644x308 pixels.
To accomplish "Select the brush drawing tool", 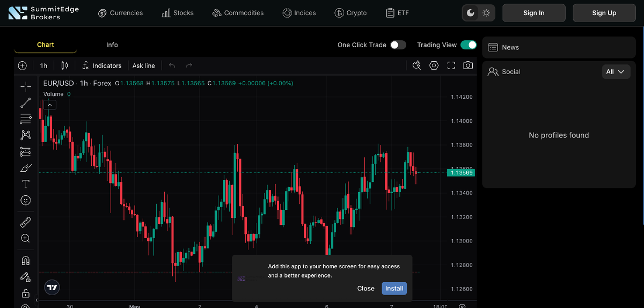I will [25, 168].
